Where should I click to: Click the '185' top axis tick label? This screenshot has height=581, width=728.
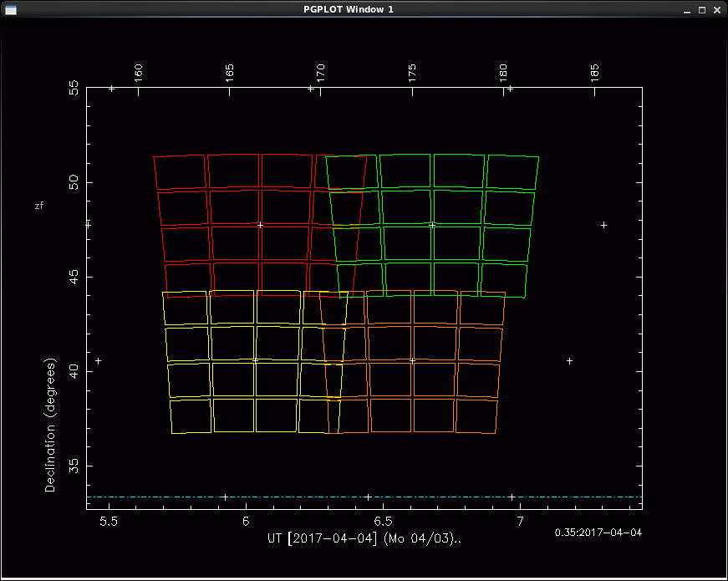click(595, 73)
